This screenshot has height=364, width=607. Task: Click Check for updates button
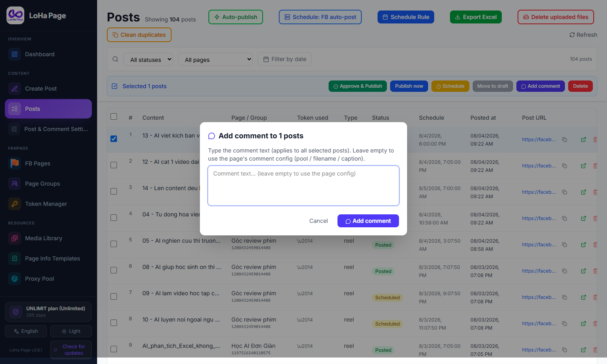point(71,350)
